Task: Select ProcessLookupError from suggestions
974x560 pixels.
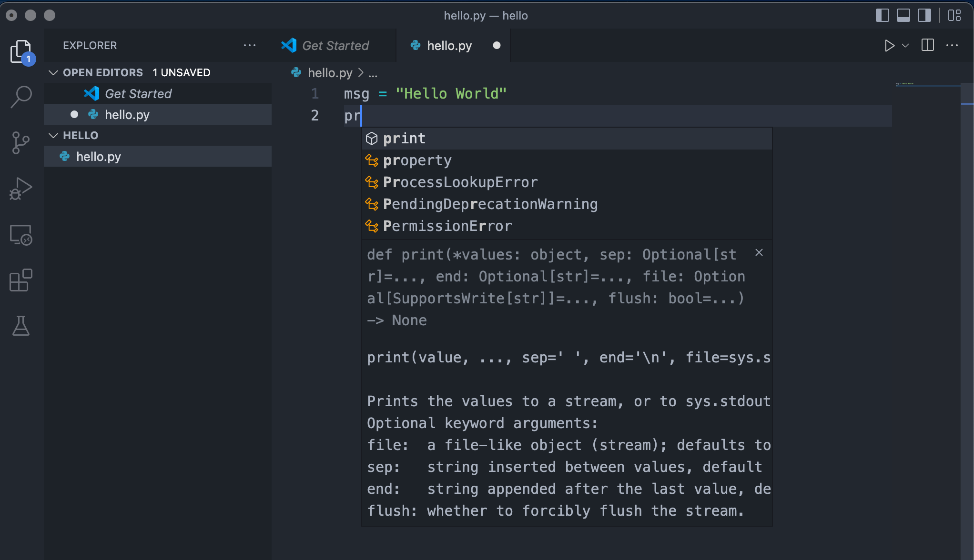Action: [x=460, y=182]
